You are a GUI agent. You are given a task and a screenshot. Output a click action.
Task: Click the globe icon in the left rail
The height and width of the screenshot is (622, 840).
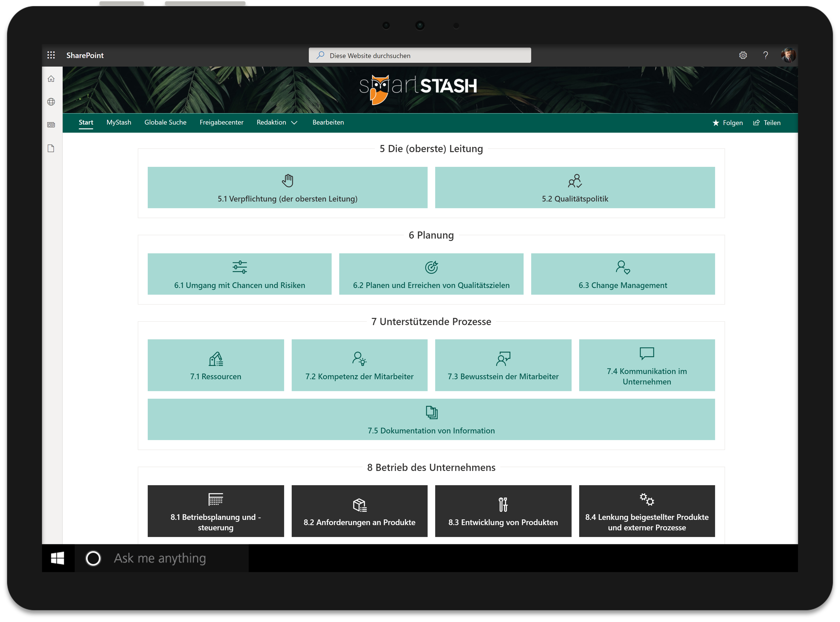click(x=51, y=102)
